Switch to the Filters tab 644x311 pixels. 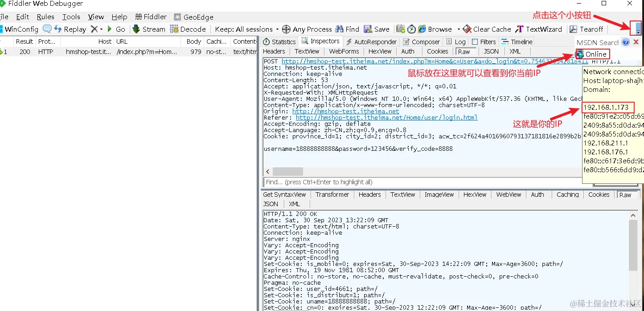tap(484, 41)
